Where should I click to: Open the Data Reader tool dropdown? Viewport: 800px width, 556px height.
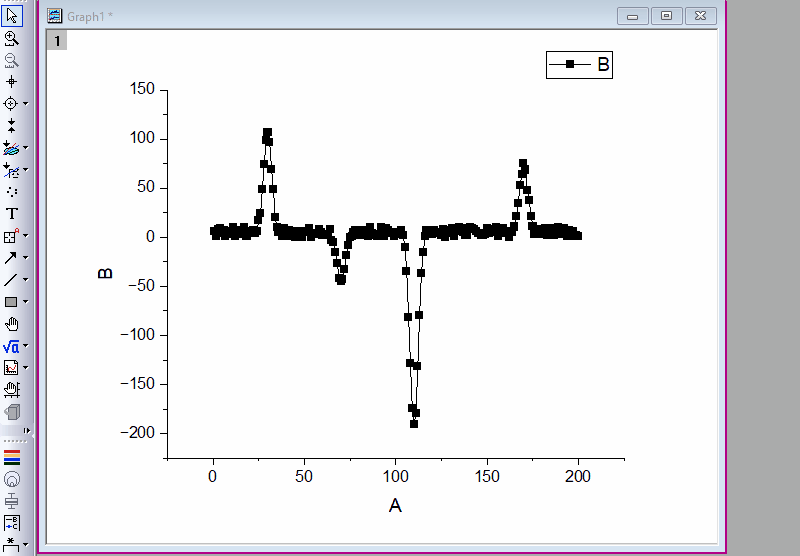[x=26, y=104]
